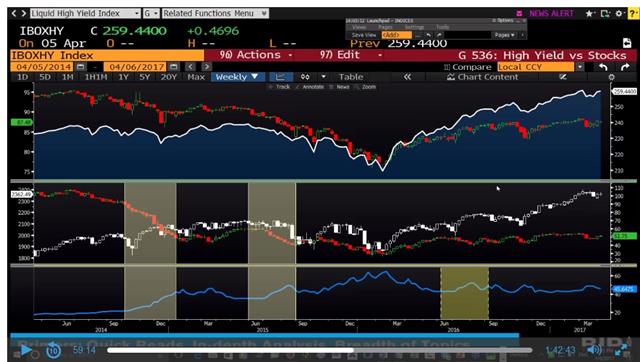Viewport: 640px width, 362px height.
Task: Click the export window icon beside the star
Action: (x=605, y=14)
